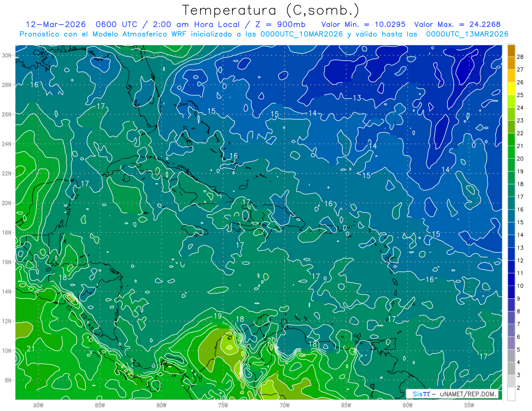The width and height of the screenshot is (532, 411).
Task: Click the purple swatch between 5 and 6
Action: coord(511,343)
